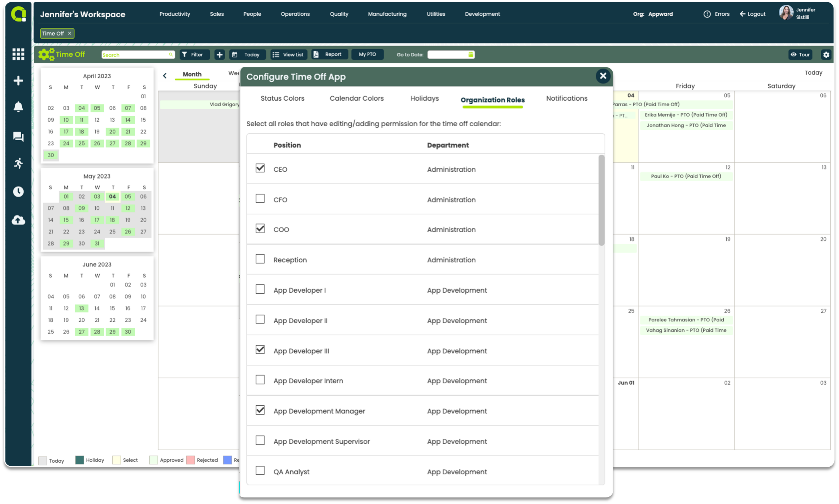The image size is (839, 504).
Task: Check the CFO role checkbox
Action: click(260, 198)
